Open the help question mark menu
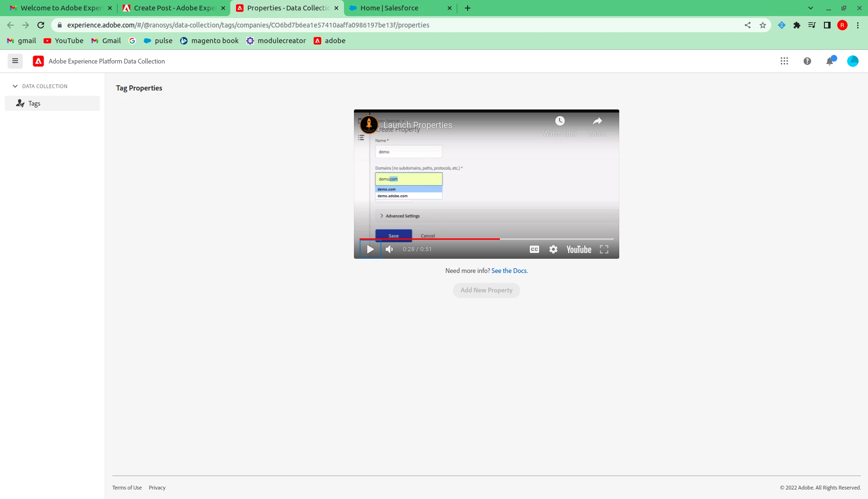 pos(807,61)
